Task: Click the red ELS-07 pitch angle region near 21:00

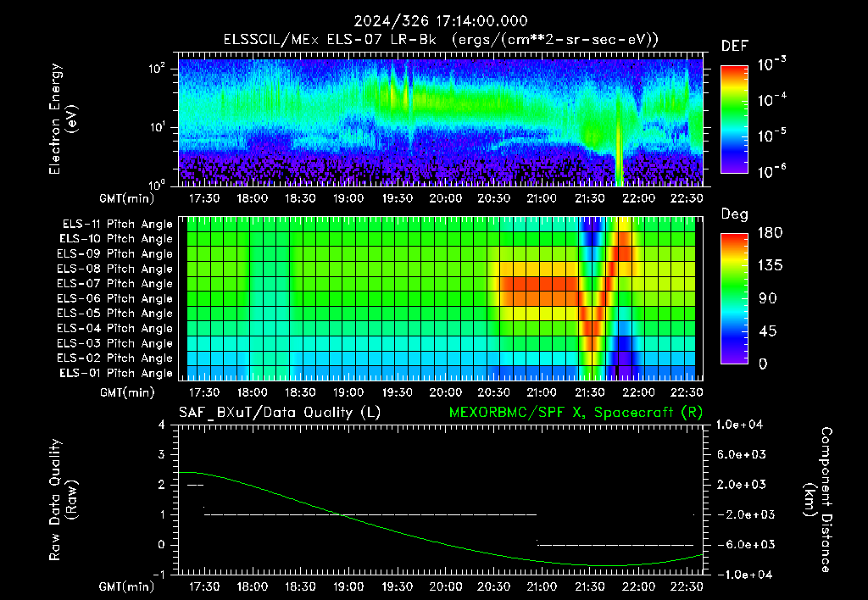Action: click(x=540, y=283)
